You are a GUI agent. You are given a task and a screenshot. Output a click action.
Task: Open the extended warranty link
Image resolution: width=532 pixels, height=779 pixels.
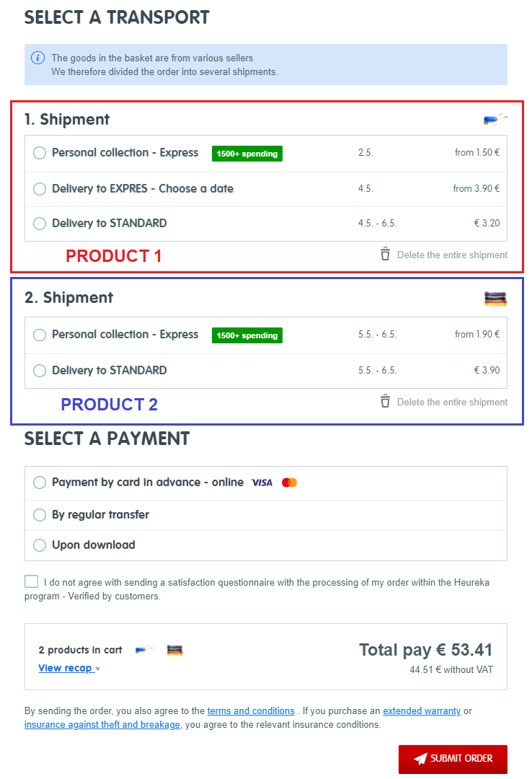422,710
